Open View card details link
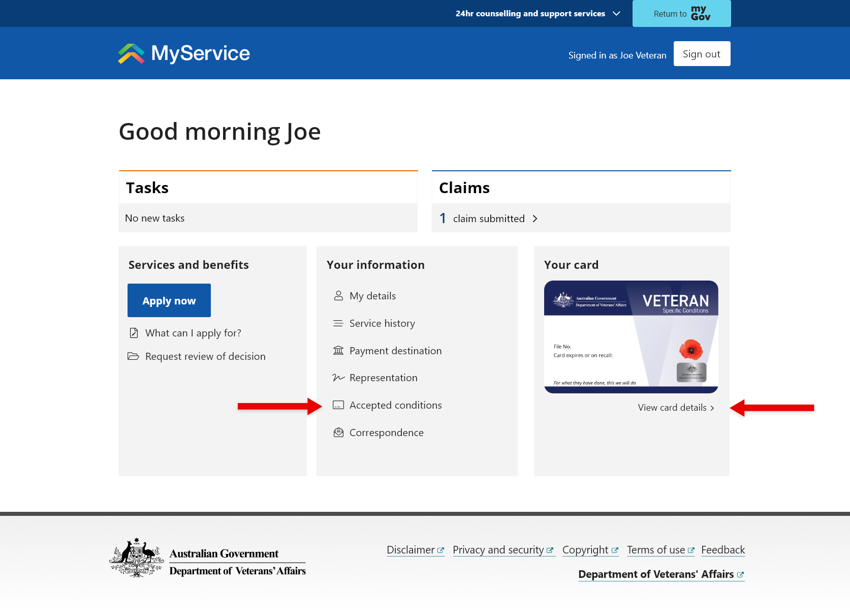Image resolution: width=850 pixels, height=616 pixels. pos(676,408)
